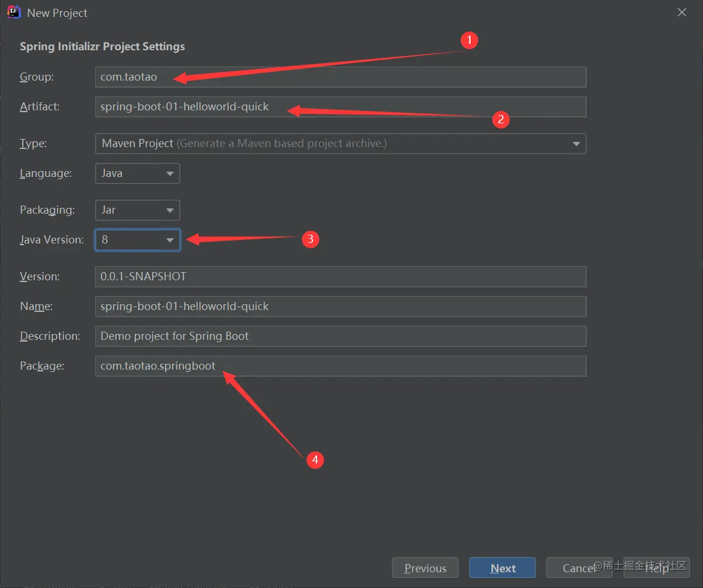This screenshot has width=703, height=588.
Task: Edit the Group field com.taotao
Action: point(340,77)
